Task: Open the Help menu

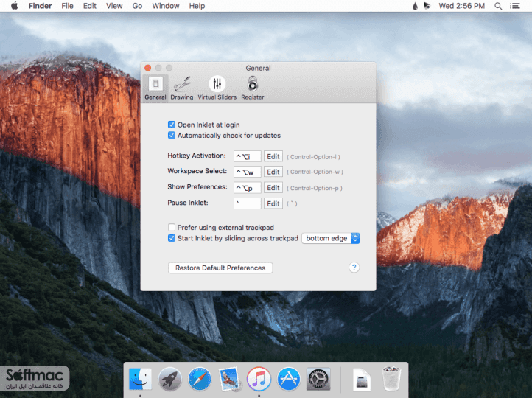Action: (x=197, y=6)
